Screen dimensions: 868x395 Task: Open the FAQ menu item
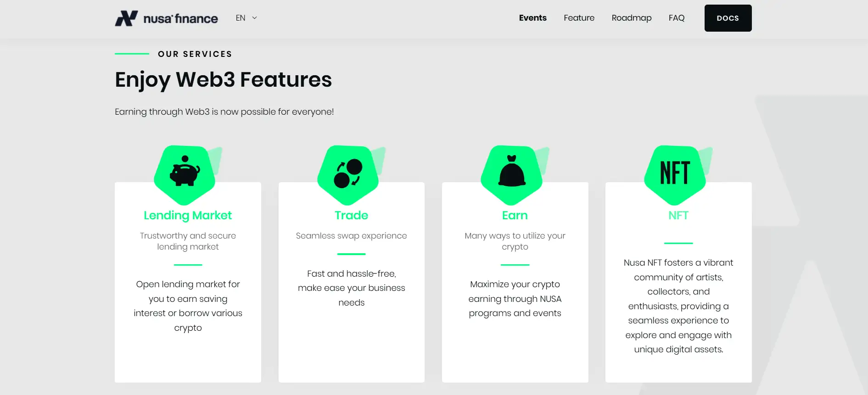tap(676, 18)
